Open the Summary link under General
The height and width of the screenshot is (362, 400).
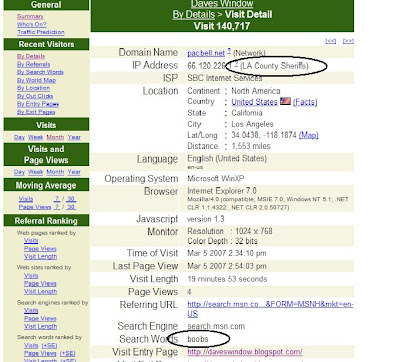coord(30,16)
